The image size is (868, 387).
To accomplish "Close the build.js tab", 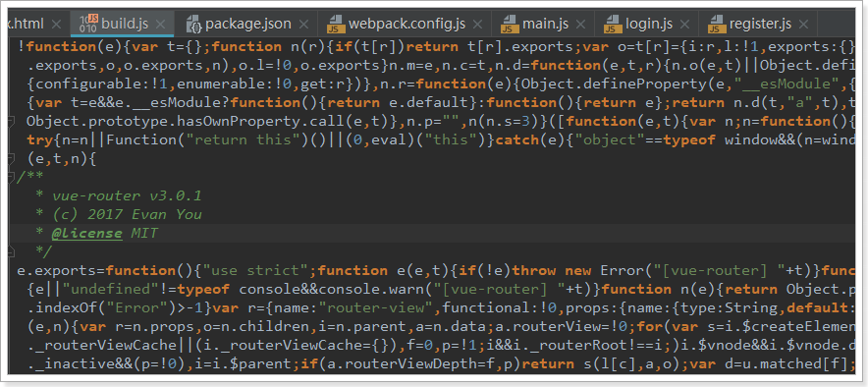I will [160, 25].
